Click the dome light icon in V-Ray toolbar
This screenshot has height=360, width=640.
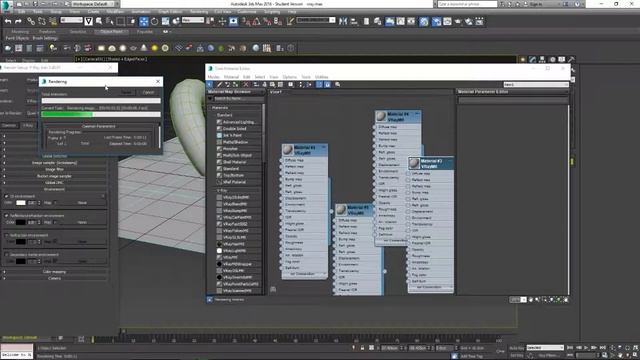[112, 48]
